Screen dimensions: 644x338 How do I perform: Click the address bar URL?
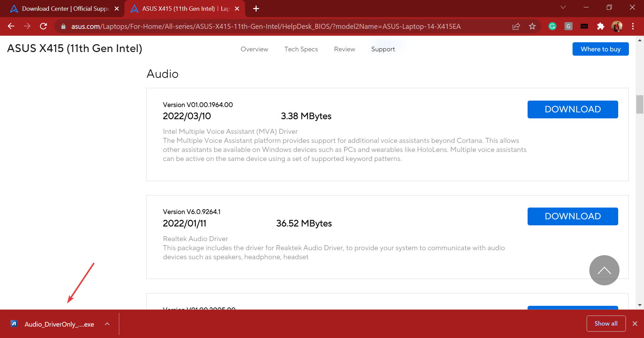click(266, 26)
